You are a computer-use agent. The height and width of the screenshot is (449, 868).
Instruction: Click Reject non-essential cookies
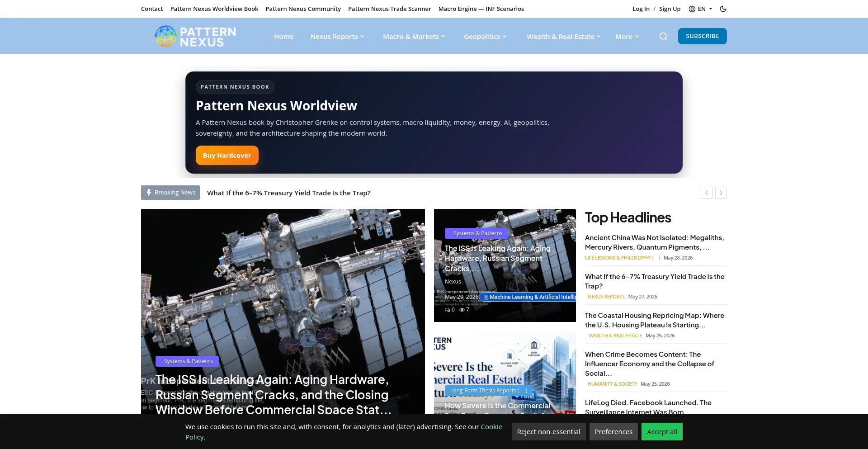coord(549,432)
